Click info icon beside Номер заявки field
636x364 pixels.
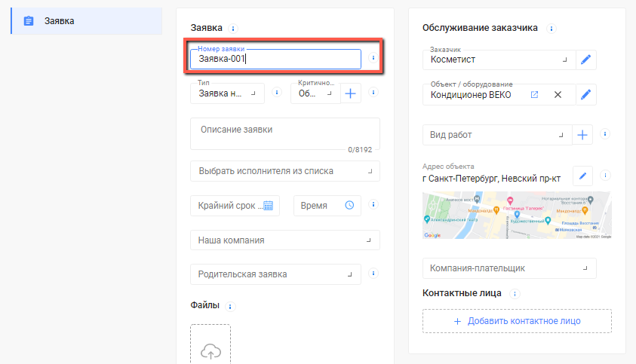click(373, 58)
